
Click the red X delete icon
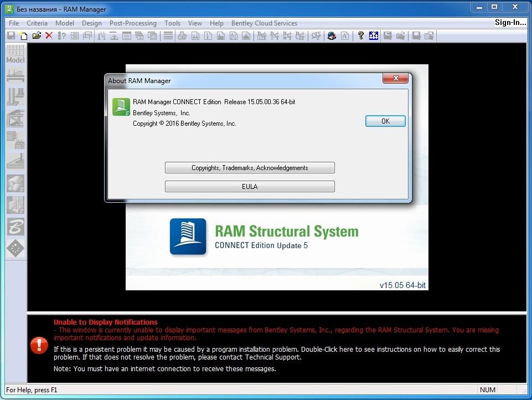point(49,35)
